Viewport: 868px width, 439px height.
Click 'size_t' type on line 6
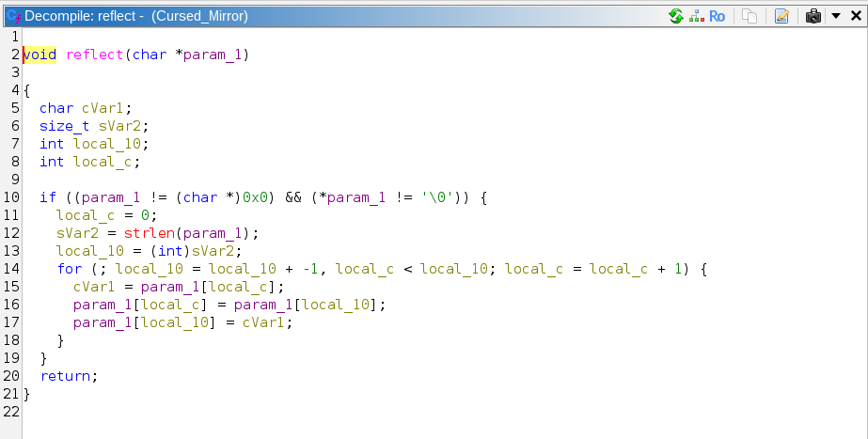(x=64, y=126)
